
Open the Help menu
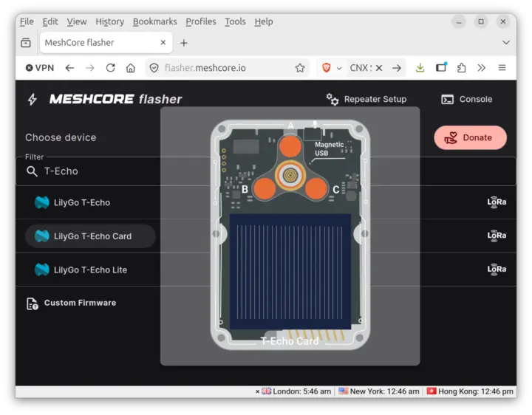[x=264, y=21]
